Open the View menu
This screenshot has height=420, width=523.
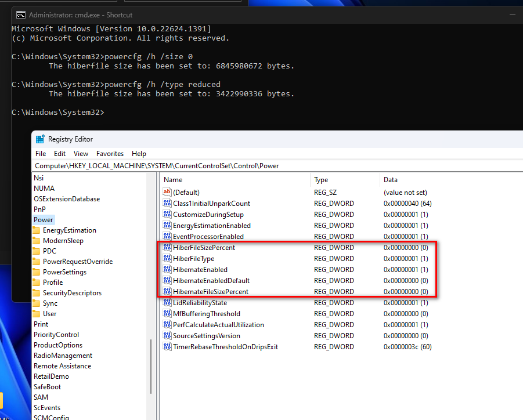click(81, 154)
